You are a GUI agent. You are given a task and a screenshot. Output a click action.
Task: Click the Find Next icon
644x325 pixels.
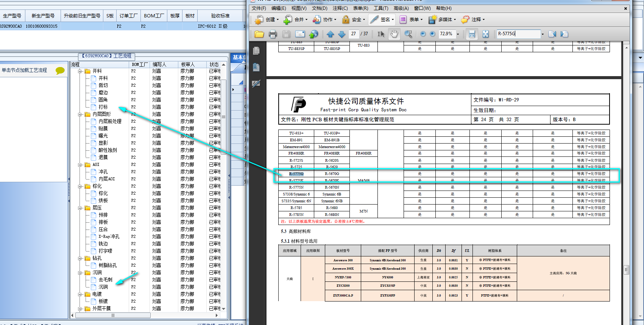point(564,34)
